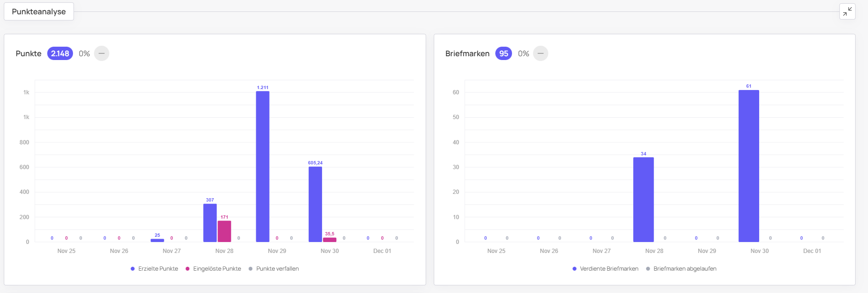Click the 61 stamps bar for Nov 30
The height and width of the screenshot is (293, 868).
(x=748, y=166)
